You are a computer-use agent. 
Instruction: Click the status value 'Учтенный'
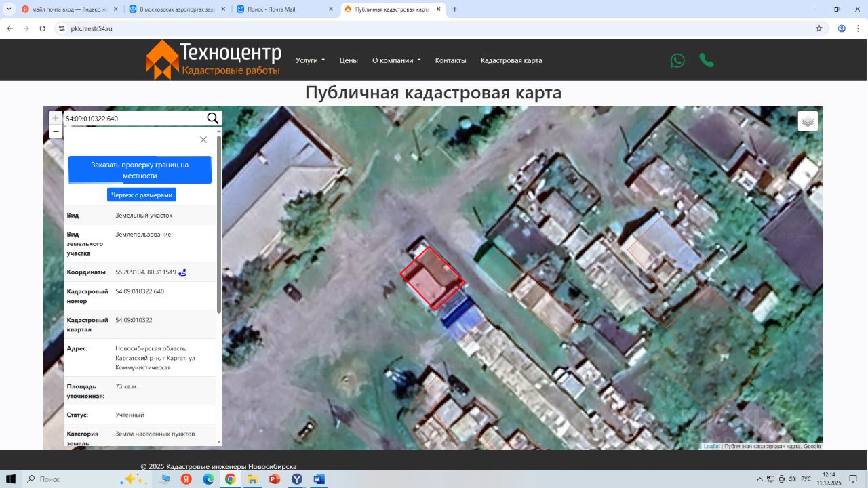[x=130, y=415]
